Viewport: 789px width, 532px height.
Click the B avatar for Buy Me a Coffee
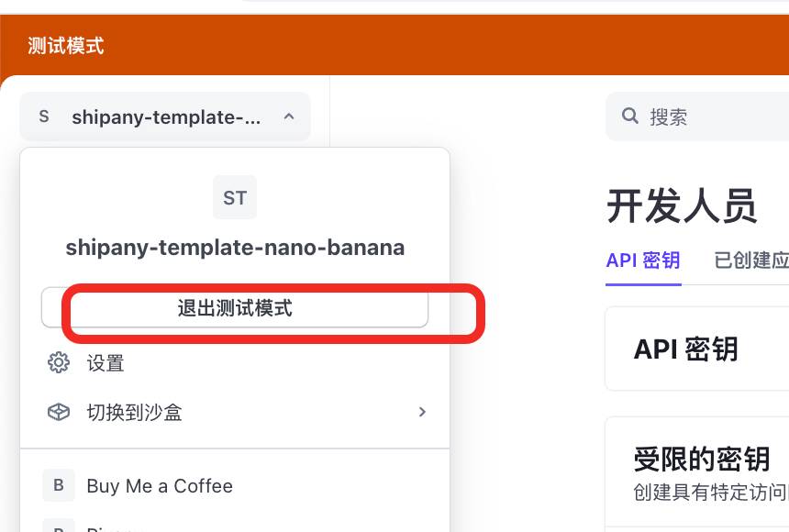[58, 486]
